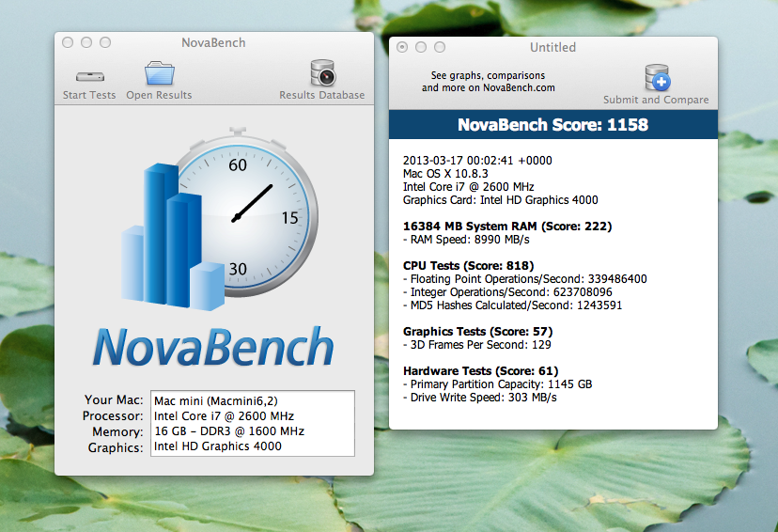Click Hardware Tests (Score: 61) heading
This screenshot has width=778, height=532.
coord(481,371)
